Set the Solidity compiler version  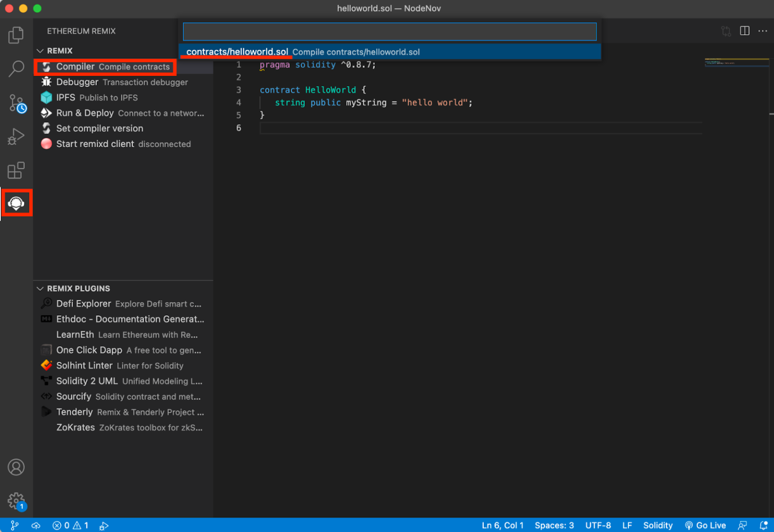99,128
